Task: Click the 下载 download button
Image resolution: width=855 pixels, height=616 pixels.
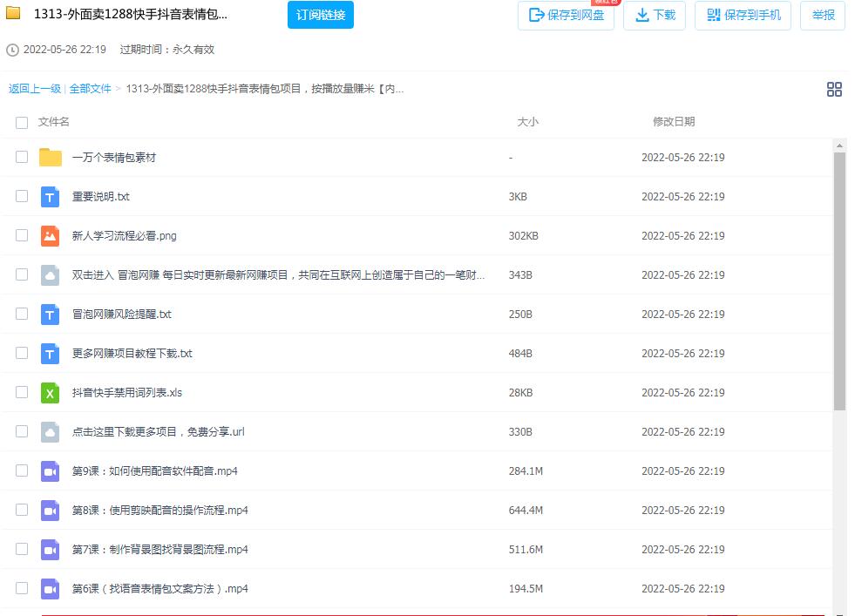Action: click(x=655, y=16)
